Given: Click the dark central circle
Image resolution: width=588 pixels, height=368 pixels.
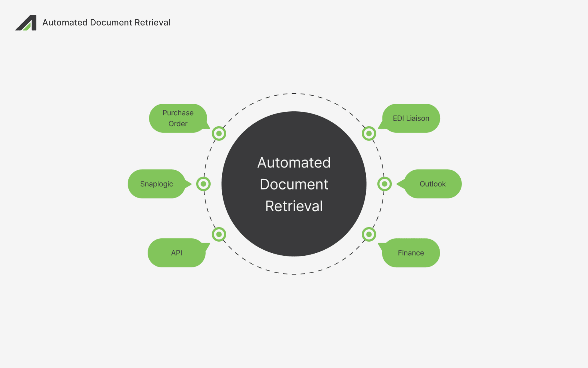Looking at the screenshot, I should coord(294,184).
